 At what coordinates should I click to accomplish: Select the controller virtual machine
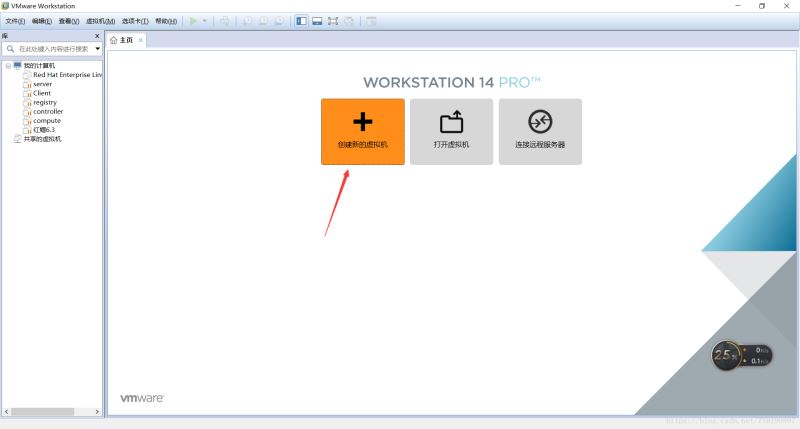point(48,112)
